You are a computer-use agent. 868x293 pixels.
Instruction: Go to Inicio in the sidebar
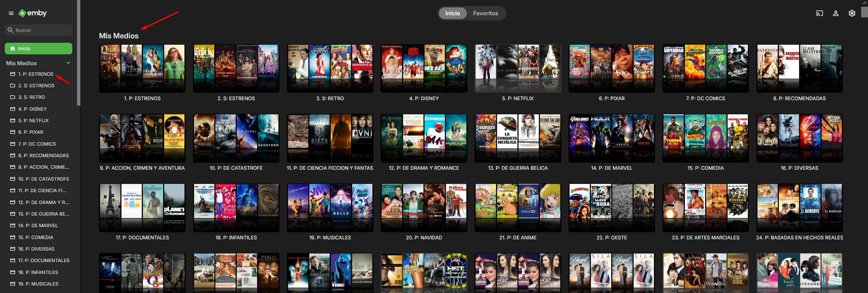(x=38, y=49)
